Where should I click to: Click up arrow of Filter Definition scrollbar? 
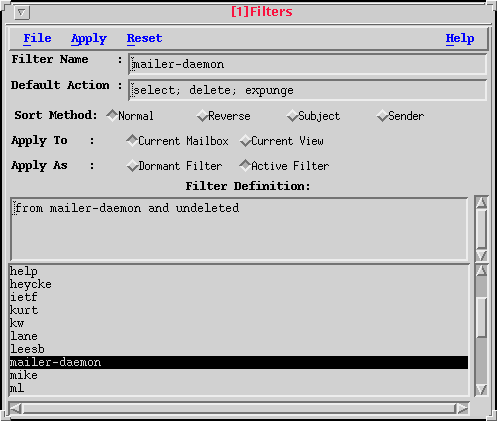tap(482, 202)
